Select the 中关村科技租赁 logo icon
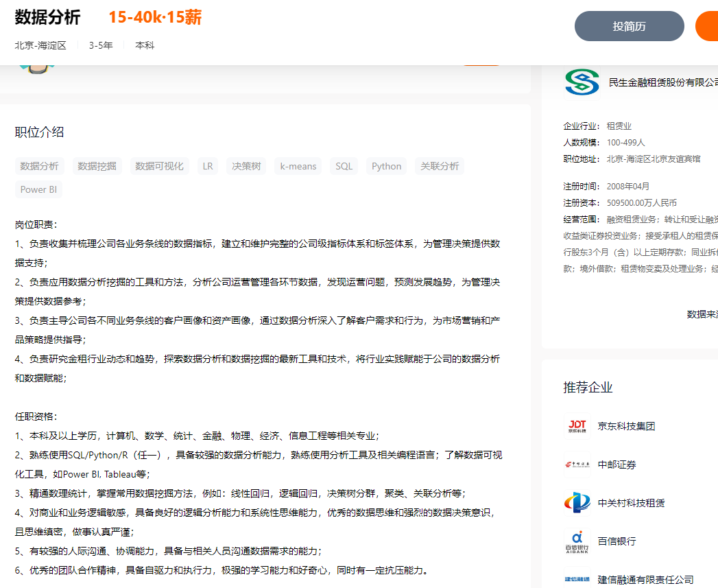Image resolution: width=718 pixels, height=588 pixels. coord(577,503)
